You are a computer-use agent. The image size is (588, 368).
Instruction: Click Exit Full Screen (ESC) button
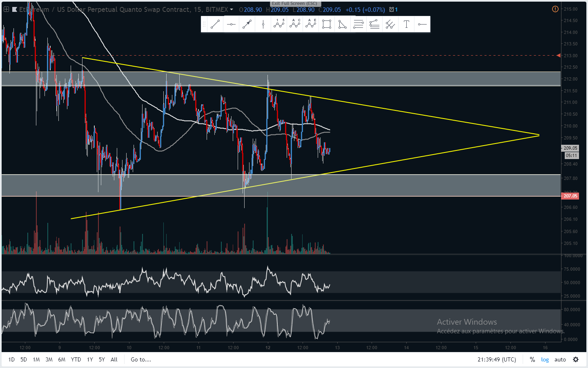(294, 3)
